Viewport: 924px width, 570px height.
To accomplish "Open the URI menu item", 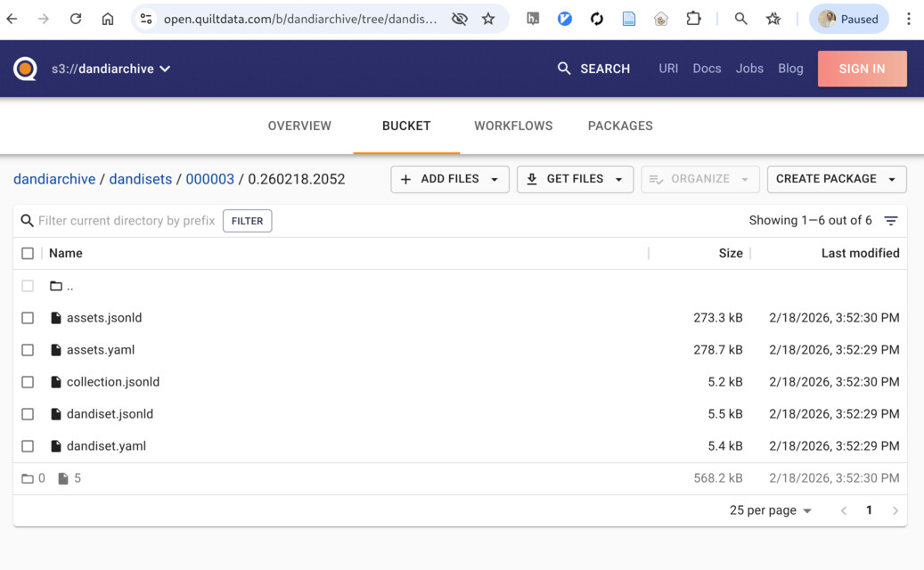I will click(x=668, y=69).
